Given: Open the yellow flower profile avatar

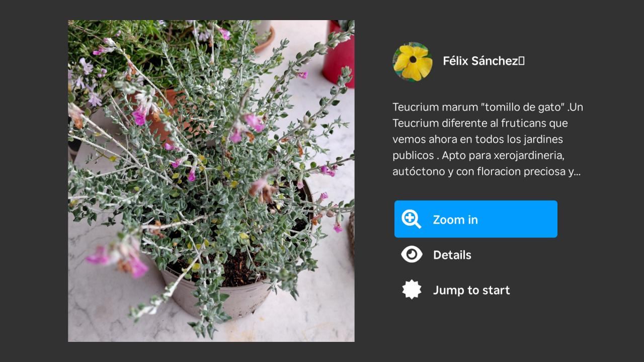Looking at the screenshot, I should coord(413,61).
